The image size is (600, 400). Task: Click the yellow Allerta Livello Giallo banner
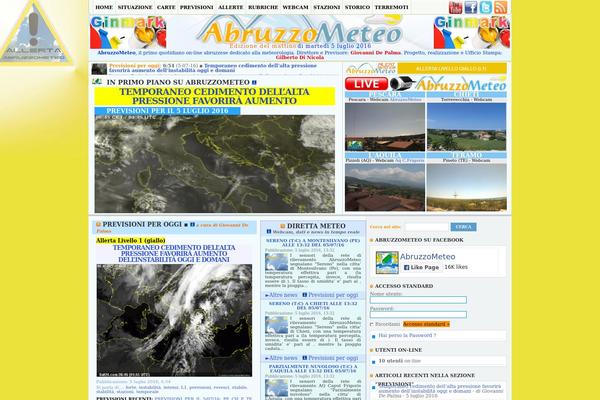452,69
